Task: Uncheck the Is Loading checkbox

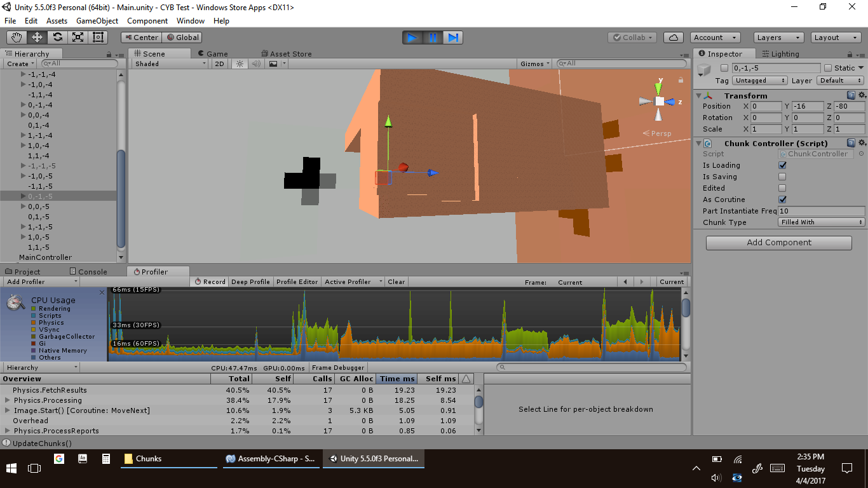Action: (782, 165)
